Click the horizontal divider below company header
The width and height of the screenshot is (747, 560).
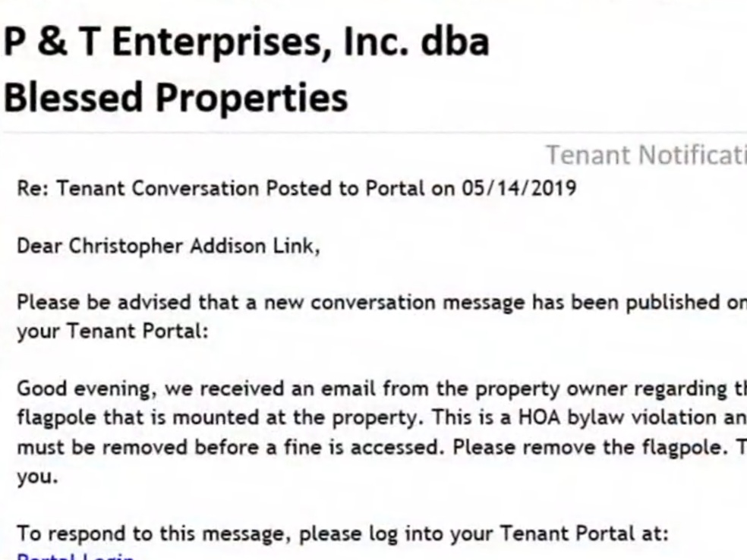tap(373, 132)
